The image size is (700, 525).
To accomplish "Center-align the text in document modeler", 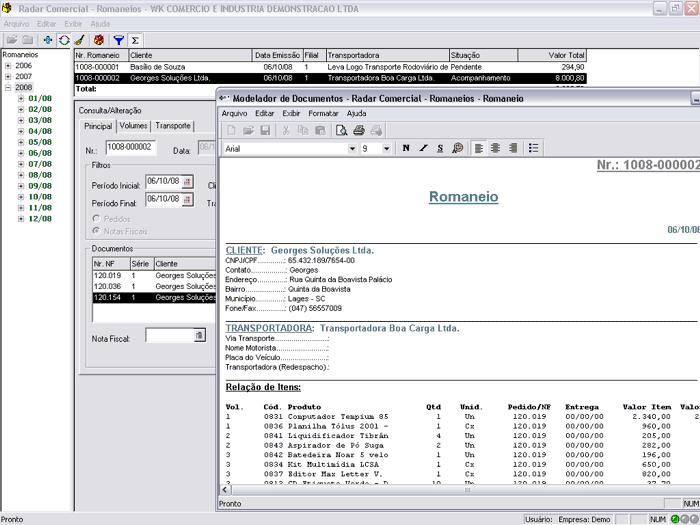I will tap(496, 148).
